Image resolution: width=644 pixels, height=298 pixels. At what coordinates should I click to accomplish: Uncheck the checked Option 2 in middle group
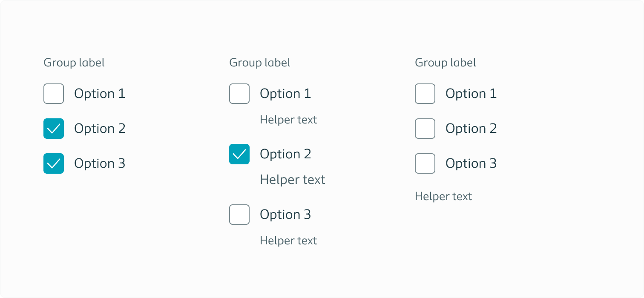239,154
